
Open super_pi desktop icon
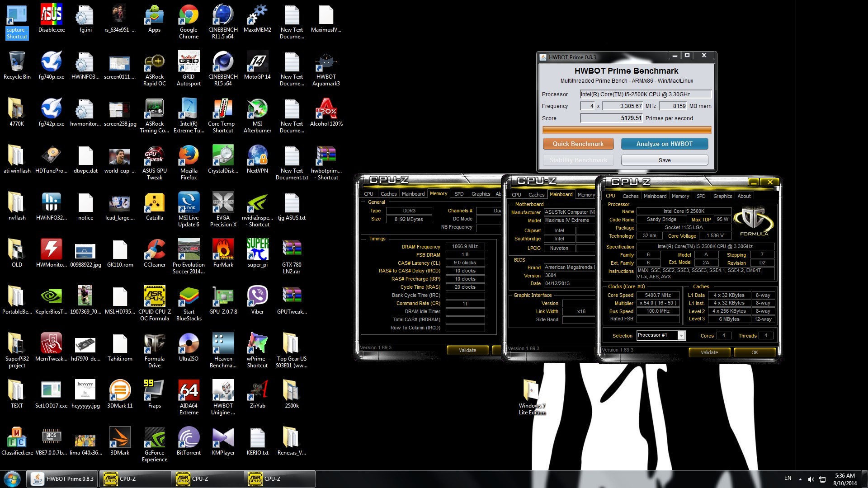(257, 253)
